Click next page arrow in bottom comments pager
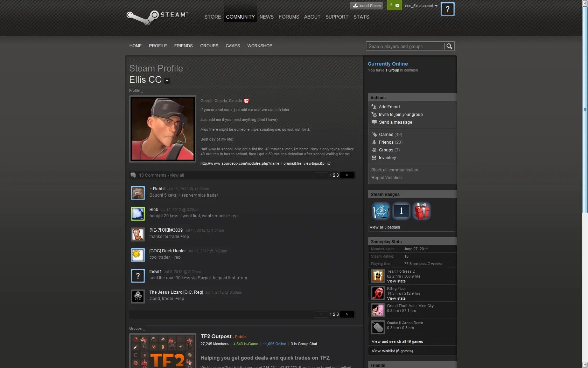 [x=347, y=314]
